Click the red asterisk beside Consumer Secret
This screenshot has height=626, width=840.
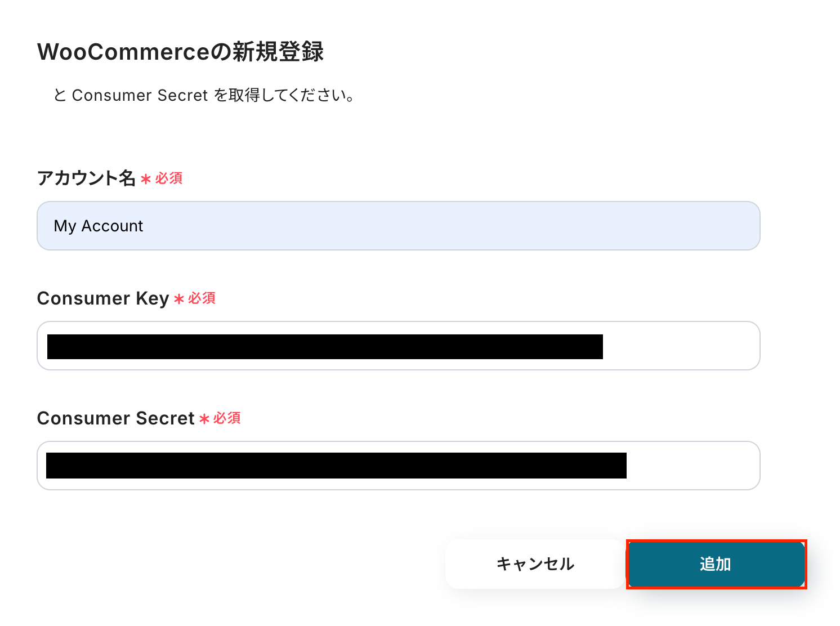pos(204,419)
